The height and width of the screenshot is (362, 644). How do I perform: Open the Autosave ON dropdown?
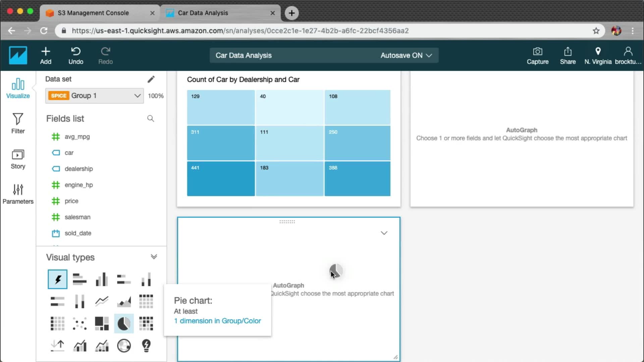click(406, 55)
